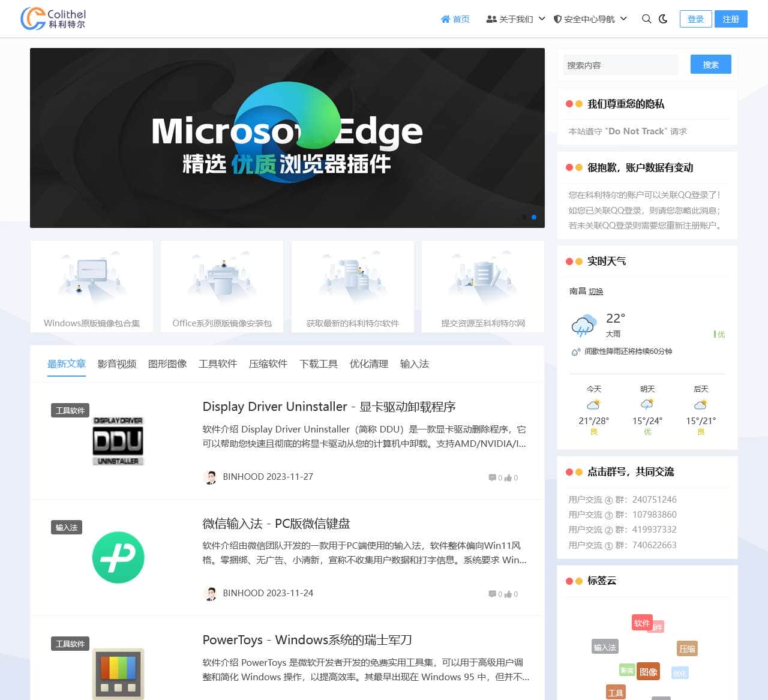Open the 获取最新的科利特尔软件 card

coord(353,286)
